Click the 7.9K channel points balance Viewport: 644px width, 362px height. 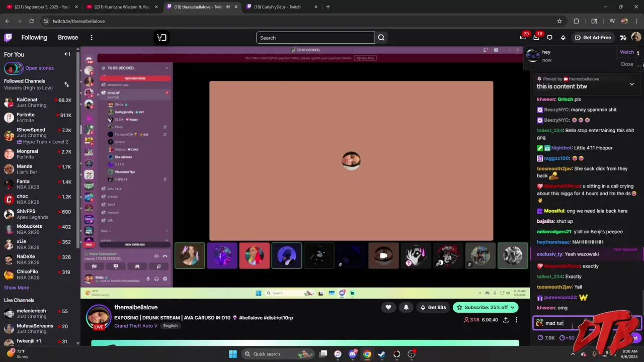pos(545,338)
